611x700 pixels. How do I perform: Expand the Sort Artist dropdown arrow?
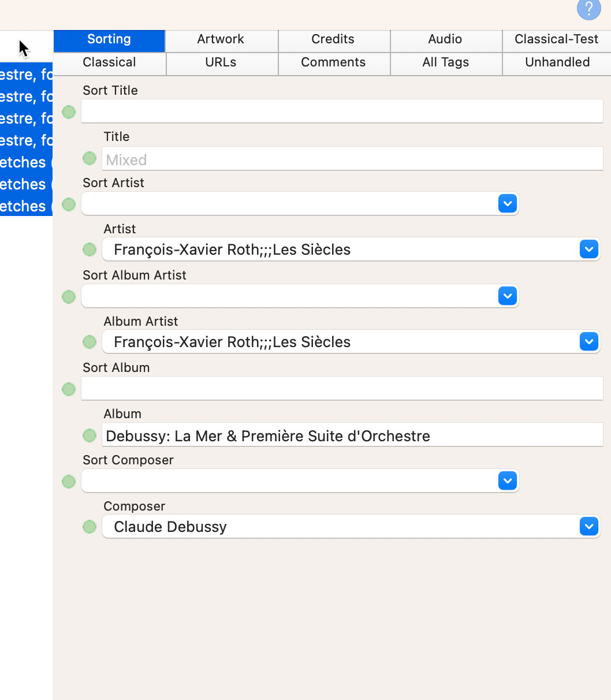point(507,203)
